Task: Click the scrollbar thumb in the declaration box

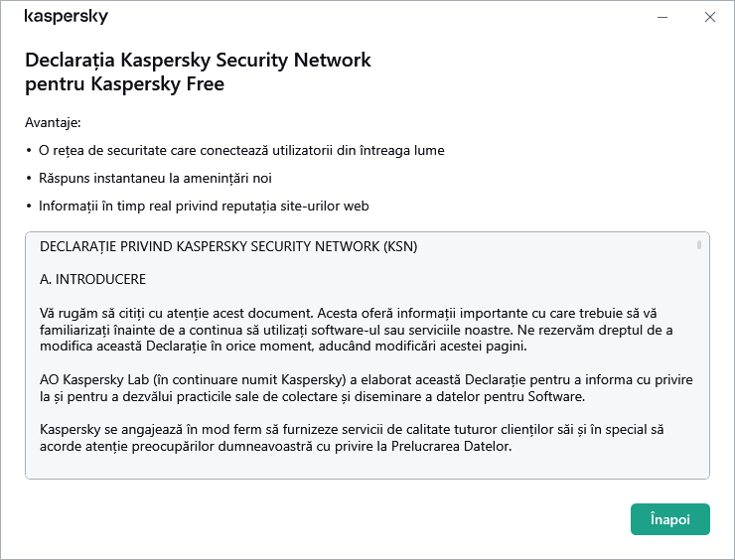Action: pyautogui.click(x=699, y=243)
